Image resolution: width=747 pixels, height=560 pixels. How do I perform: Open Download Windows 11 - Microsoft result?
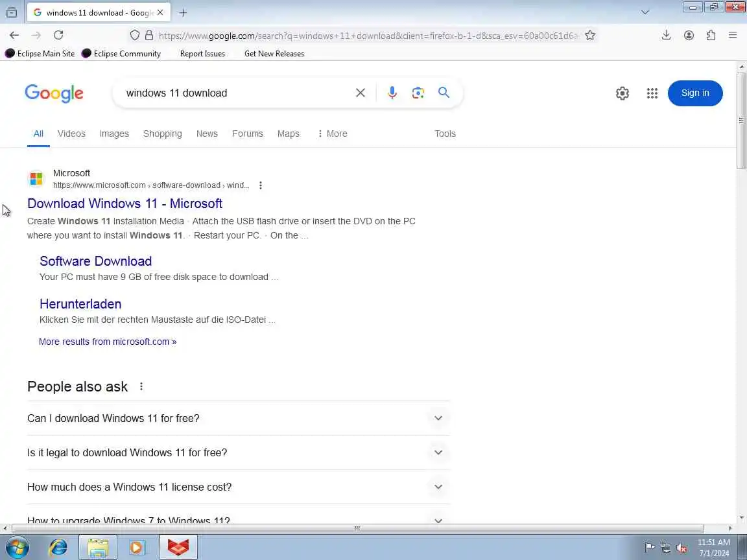[124, 204]
